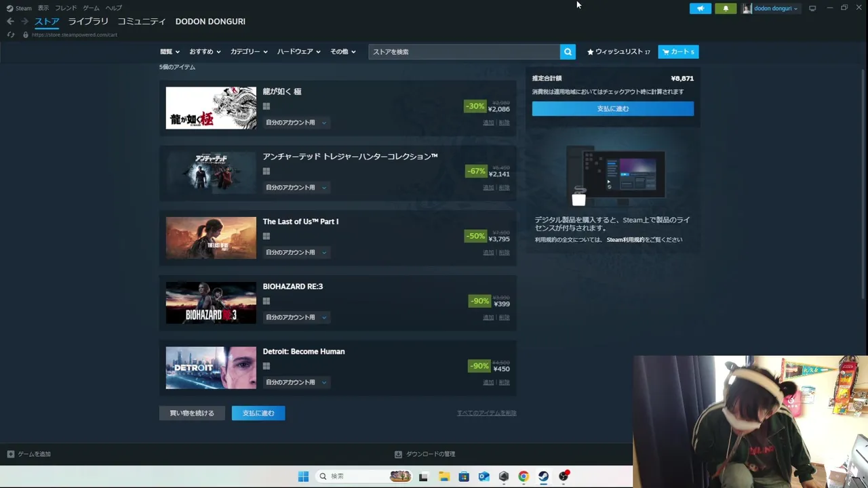
Task: Expand the ハードウェア dropdown
Action: [298, 52]
